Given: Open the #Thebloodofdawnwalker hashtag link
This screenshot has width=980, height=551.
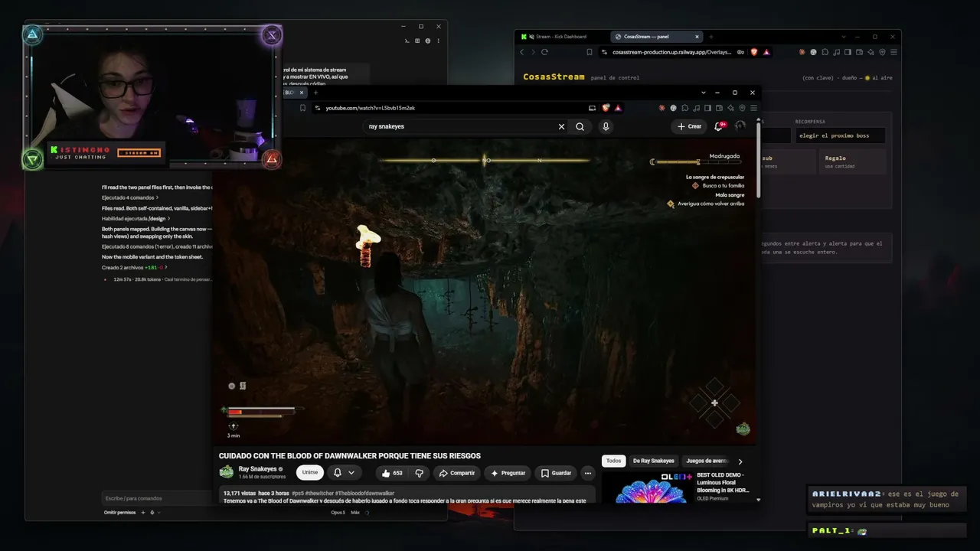Looking at the screenshot, I should click(364, 494).
